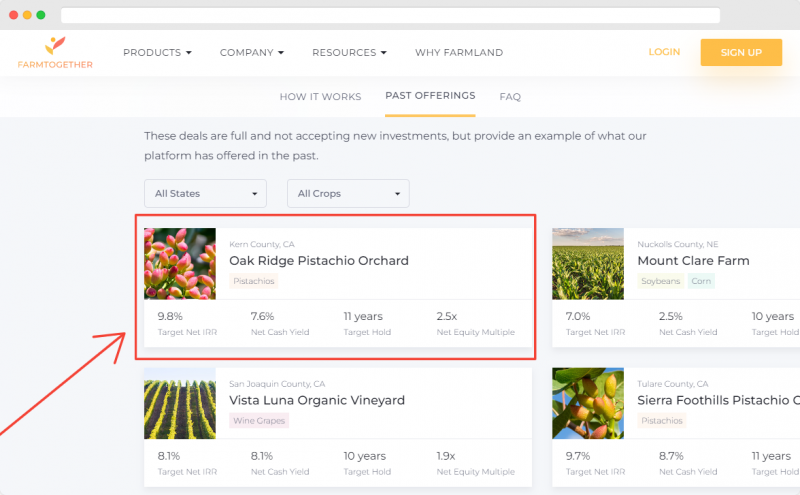The height and width of the screenshot is (495, 800).
Task: Click San Joaquin County, CA text
Action: coord(277,384)
